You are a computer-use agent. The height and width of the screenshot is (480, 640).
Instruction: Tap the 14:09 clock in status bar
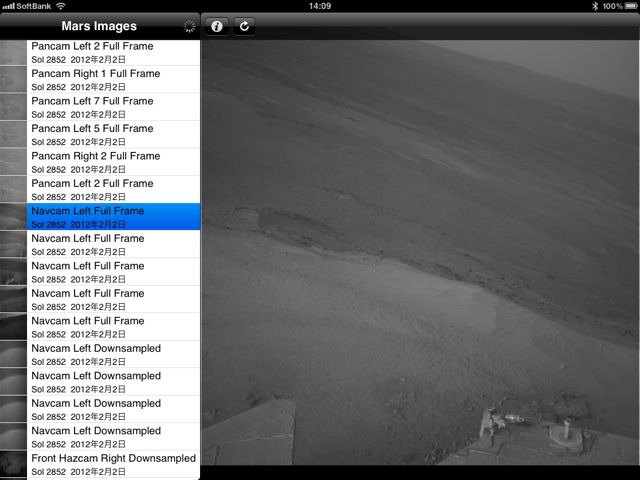coord(320,6)
